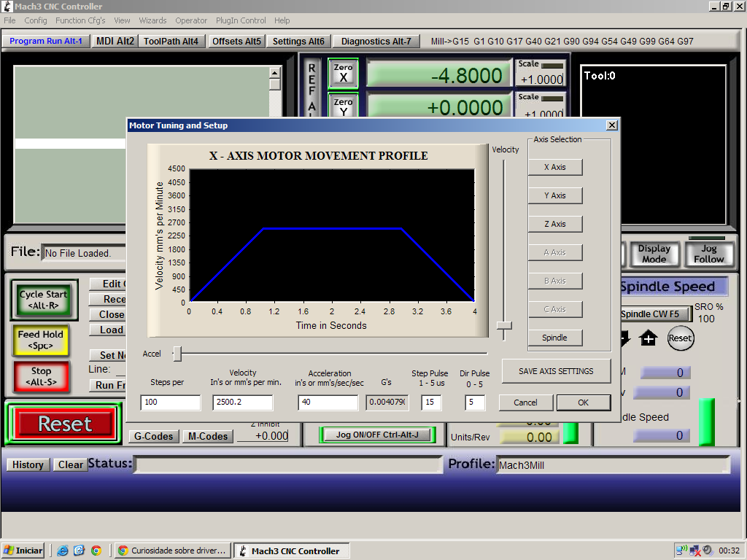Image resolution: width=747 pixels, height=560 pixels.
Task: Select Y Axis in Axis Selection
Action: [555, 195]
